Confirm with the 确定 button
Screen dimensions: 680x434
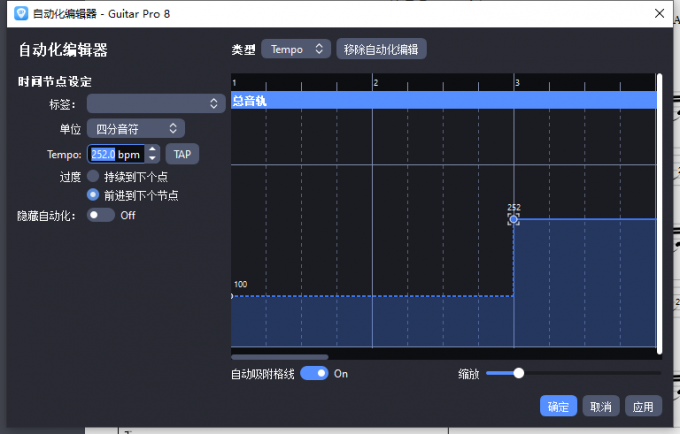click(558, 407)
